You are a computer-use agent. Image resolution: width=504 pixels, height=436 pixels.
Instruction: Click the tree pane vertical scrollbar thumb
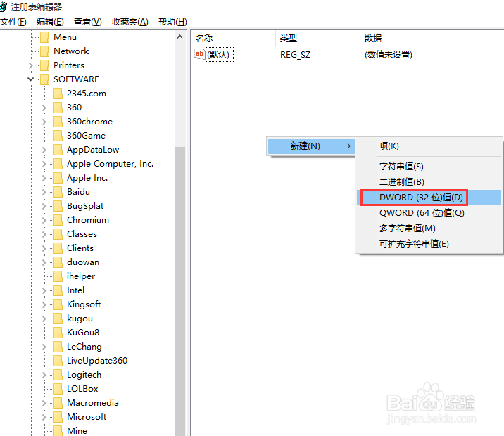click(180, 290)
